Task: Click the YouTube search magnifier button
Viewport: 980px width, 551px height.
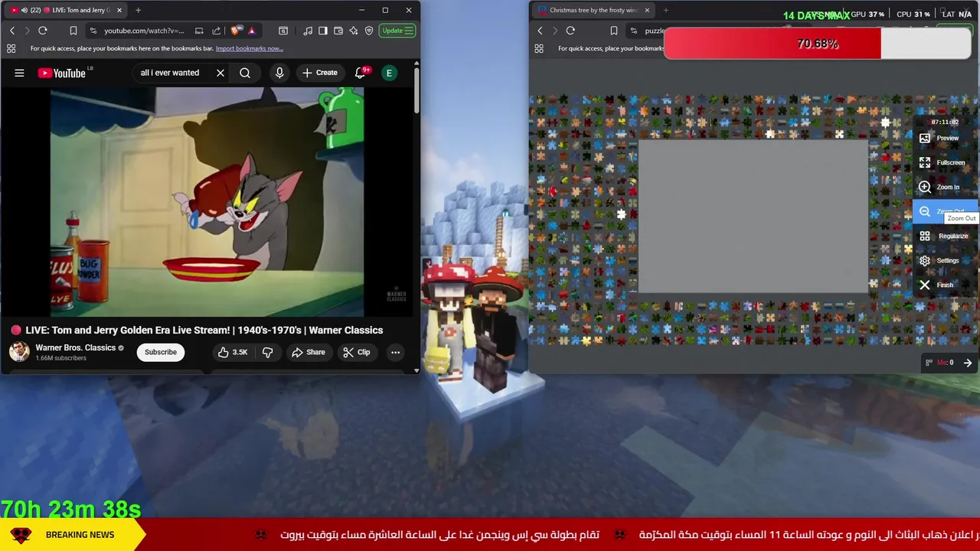Action: click(245, 73)
